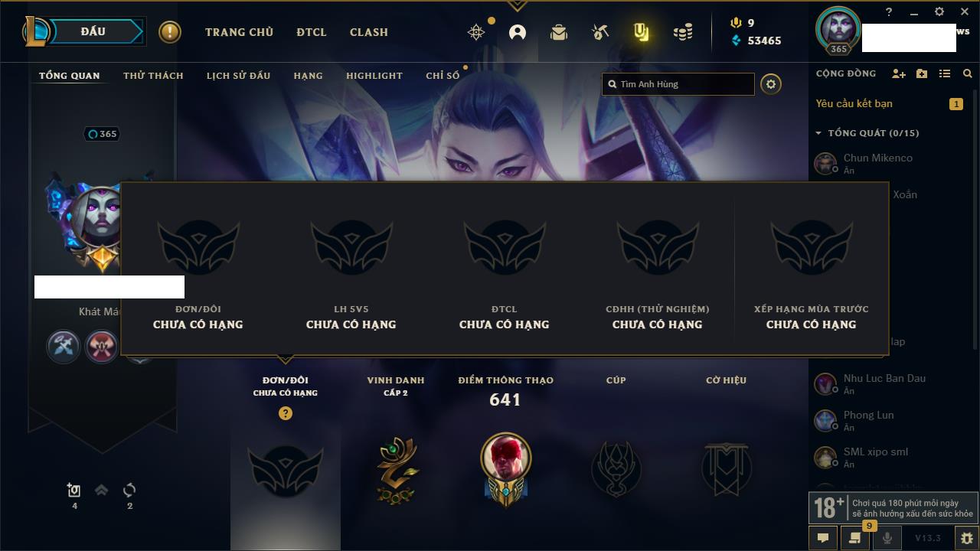Open the profile icon in top navigation
980x551 pixels.
click(x=518, y=32)
